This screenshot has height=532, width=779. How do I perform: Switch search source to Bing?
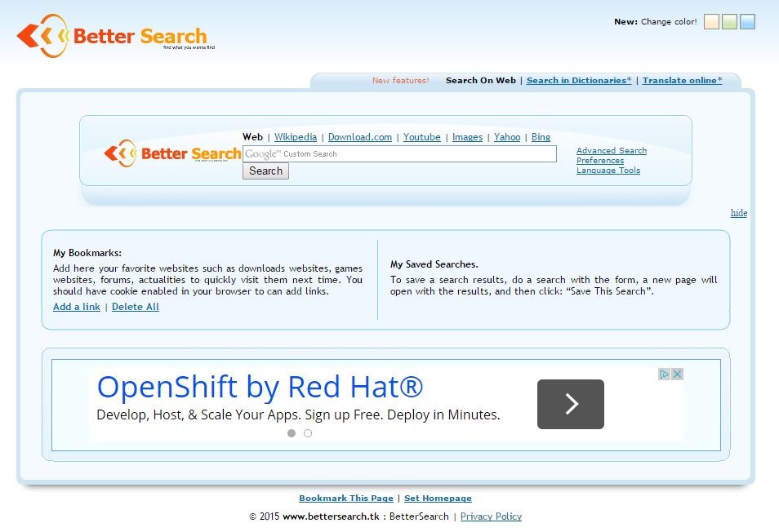click(541, 137)
